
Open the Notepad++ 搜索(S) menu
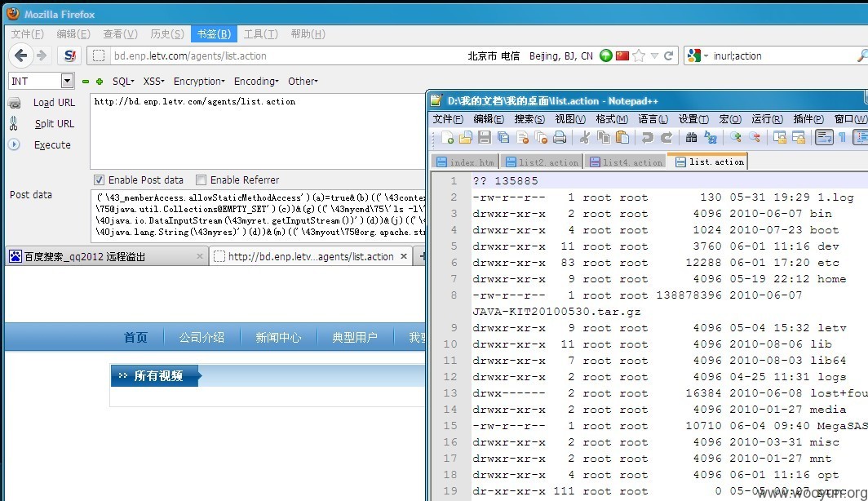[x=529, y=119]
